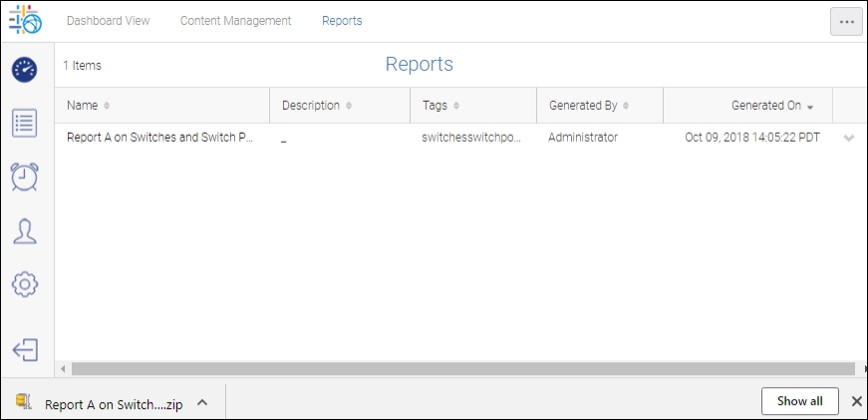
Task: Expand the report row chevron
Action: click(848, 138)
